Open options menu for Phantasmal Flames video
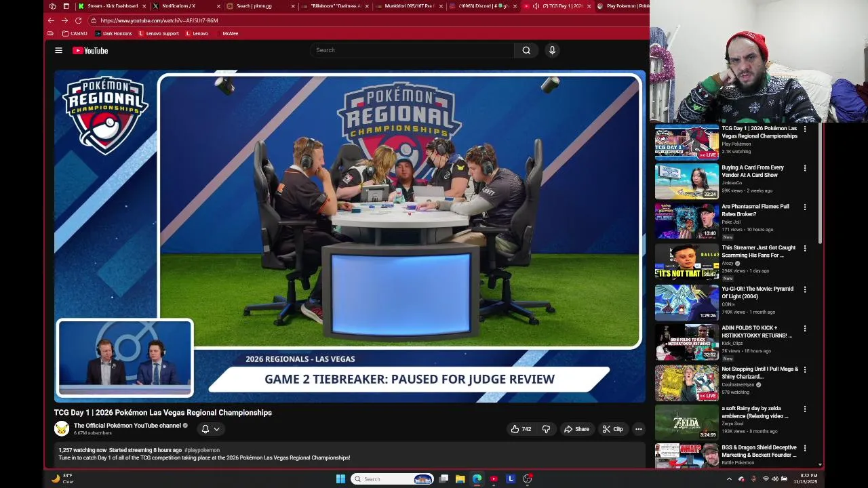Image resolution: width=868 pixels, height=488 pixels. (x=805, y=207)
